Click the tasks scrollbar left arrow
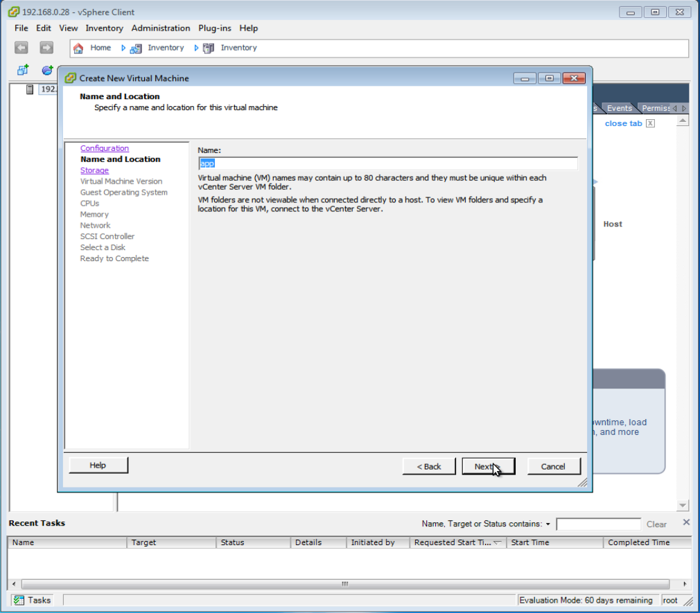Viewport: 700px width, 613px height. tap(14, 583)
